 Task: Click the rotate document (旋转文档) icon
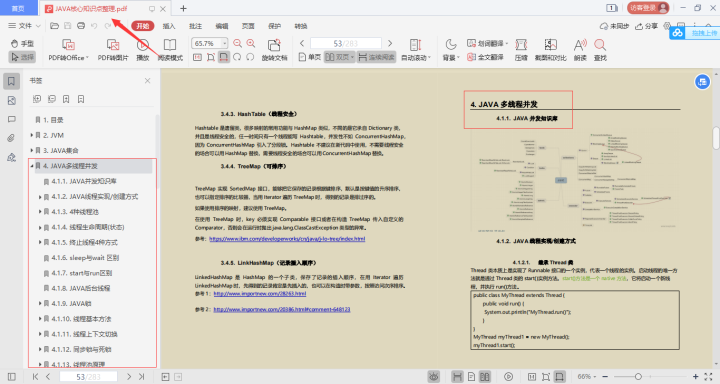point(274,50)
